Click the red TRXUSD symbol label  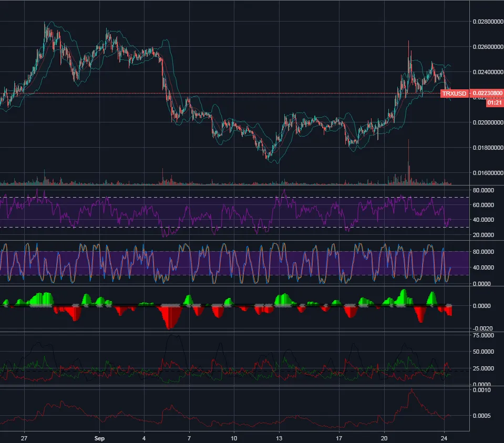coord(454,94)
